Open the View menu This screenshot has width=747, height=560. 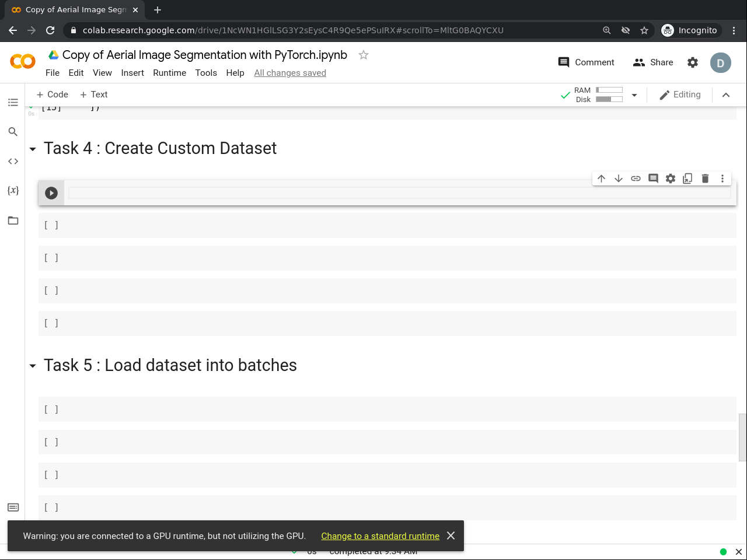click(x=102, y=73)
